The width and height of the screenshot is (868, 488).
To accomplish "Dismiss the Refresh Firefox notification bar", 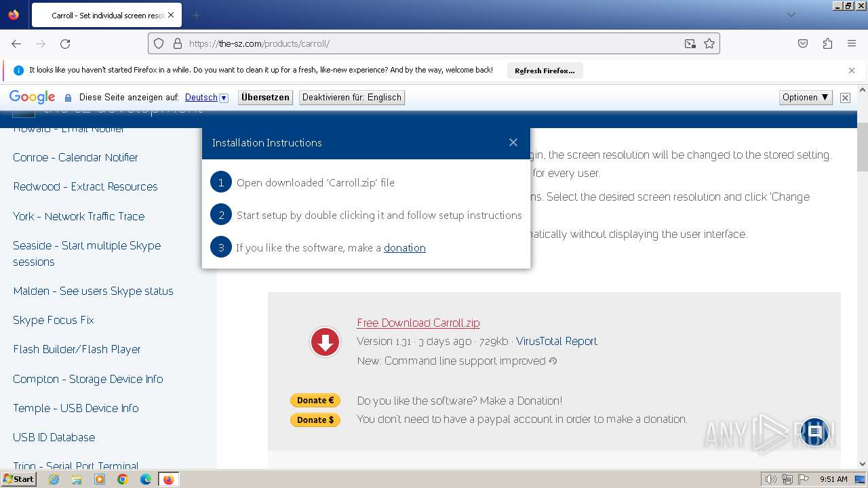I will click(852, 70).
